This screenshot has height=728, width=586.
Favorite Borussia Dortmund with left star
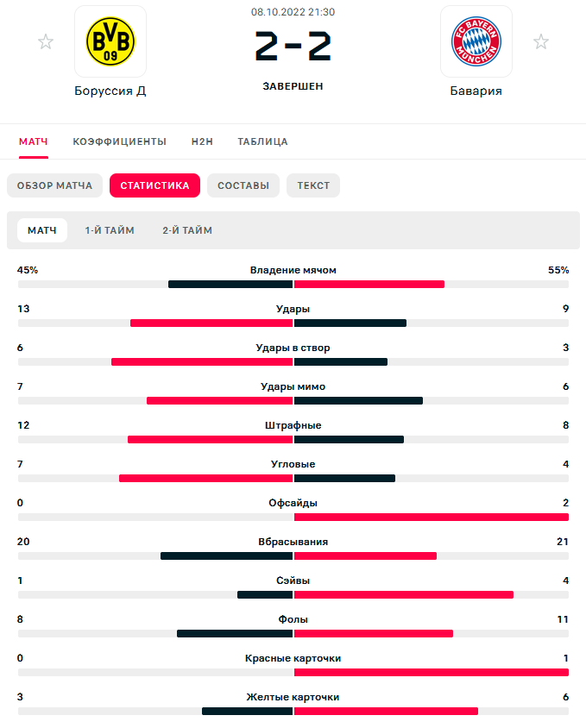click(46, 41)
